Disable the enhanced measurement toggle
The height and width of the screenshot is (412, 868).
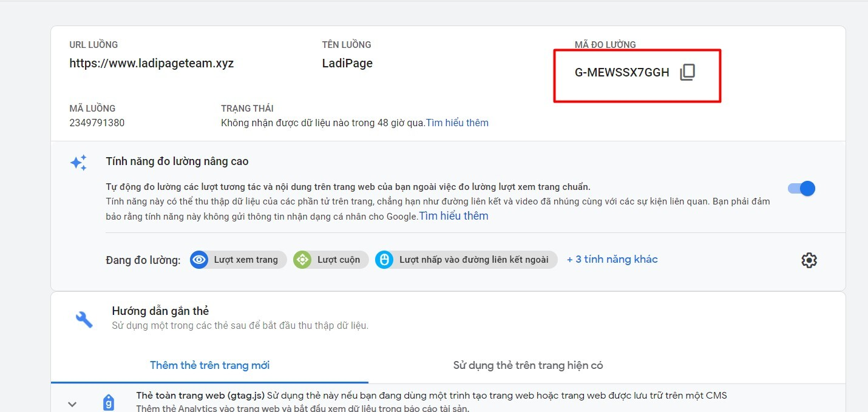tap(801, 189)
